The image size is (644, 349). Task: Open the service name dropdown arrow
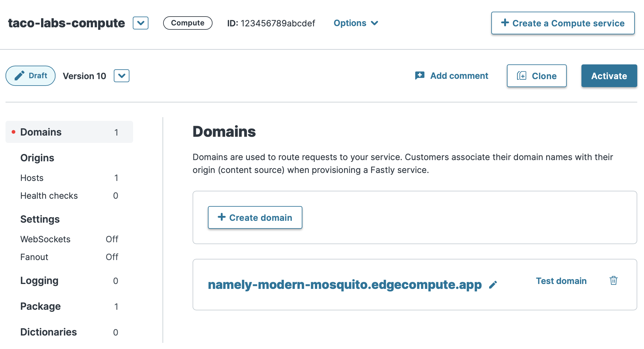click(140, 23)
